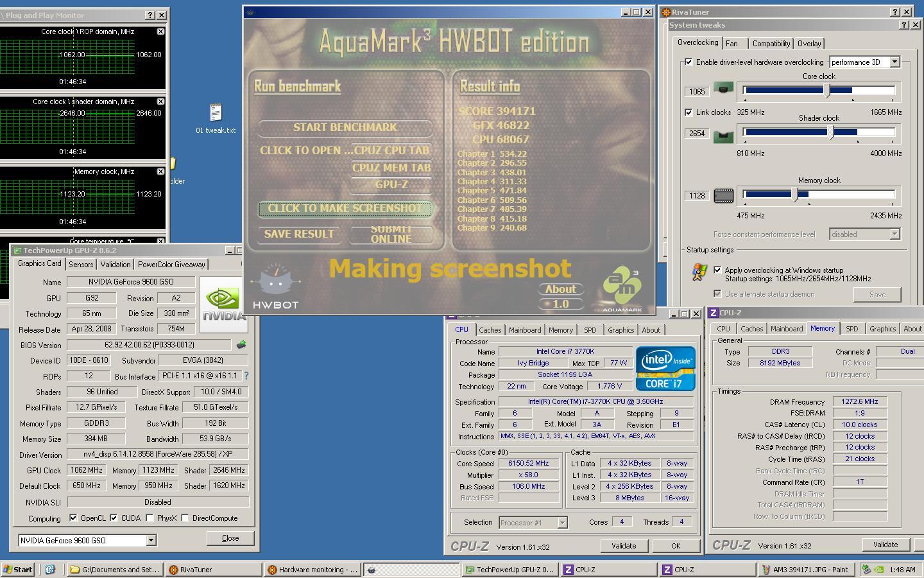Open the Bus Interface question mark test
924x578 pixels.
pos(246,376)
